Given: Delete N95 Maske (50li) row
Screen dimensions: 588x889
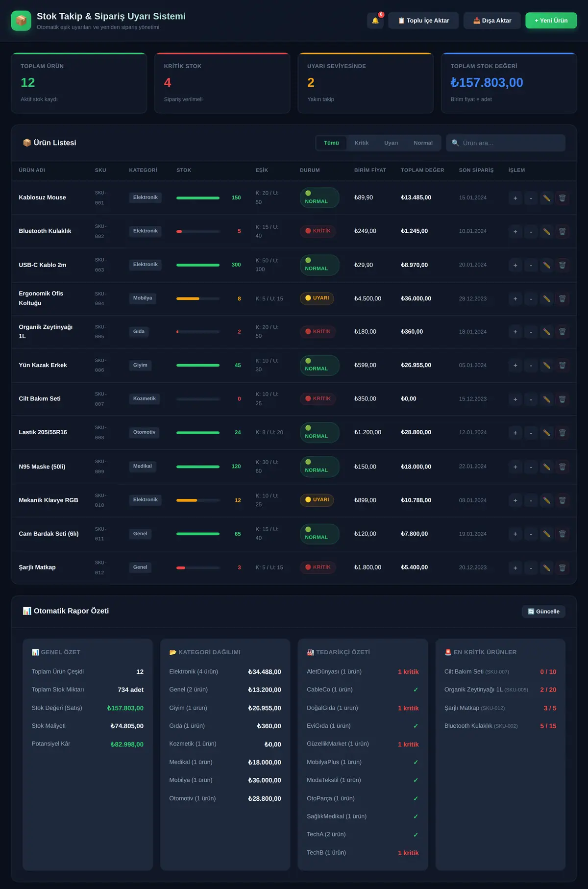Looking at the screenshot, I should click(562, 467).
